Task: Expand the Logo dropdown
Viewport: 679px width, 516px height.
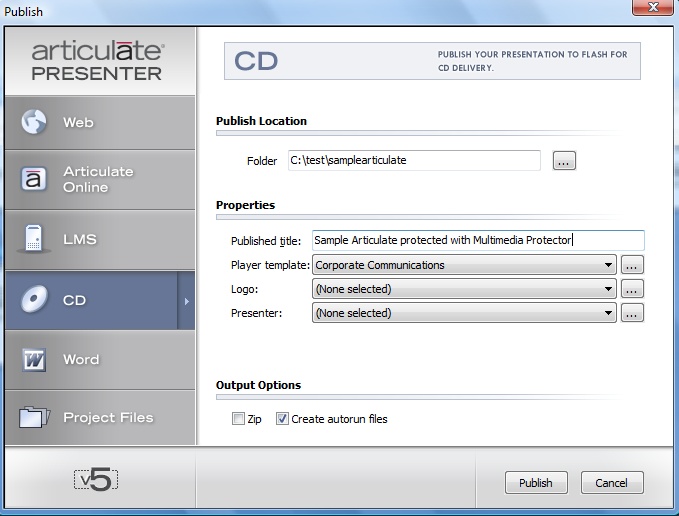Action: [x=464, y=289]
